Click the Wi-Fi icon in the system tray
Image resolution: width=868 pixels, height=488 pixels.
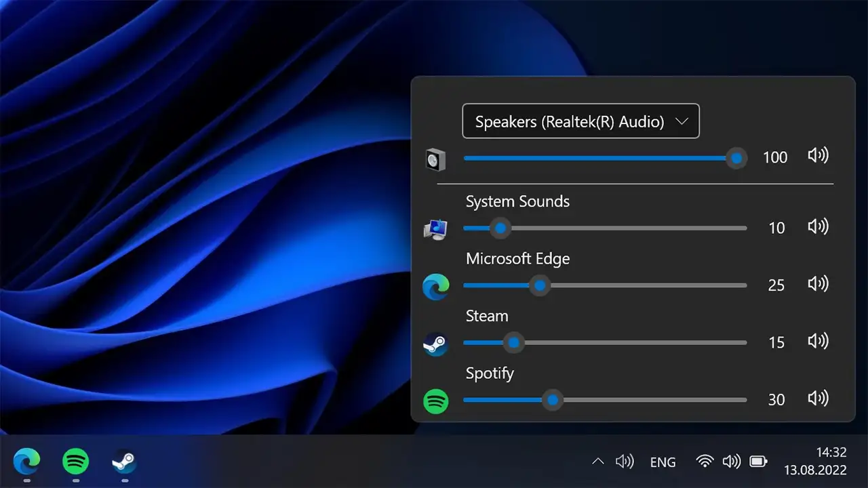pyautogui.click(x=705, y=462)
